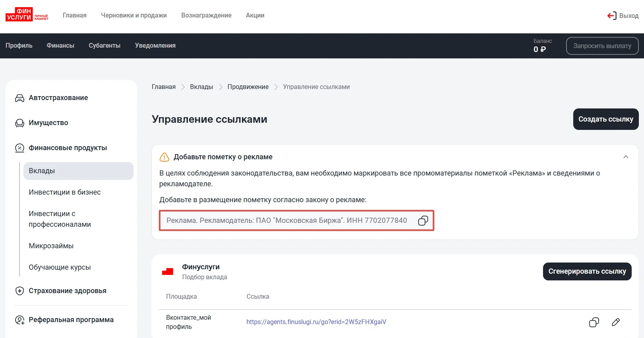Image resolution: width=644 pixels, height=338 pixels.
Task: Switch to the Финансы tab
Action: click(60, 46)
